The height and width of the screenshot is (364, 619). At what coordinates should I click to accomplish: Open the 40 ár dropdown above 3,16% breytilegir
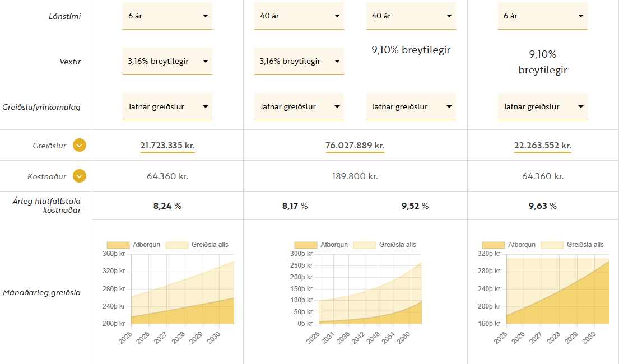[299, 16]
